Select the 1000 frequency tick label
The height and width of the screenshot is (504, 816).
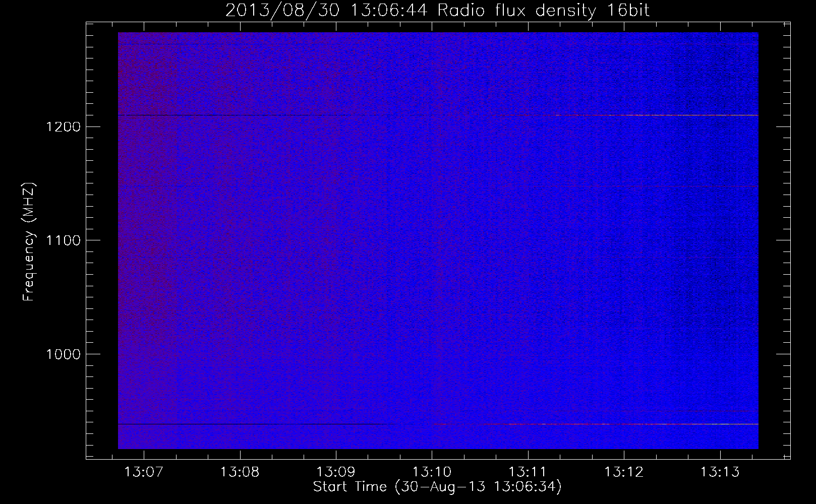63,354
